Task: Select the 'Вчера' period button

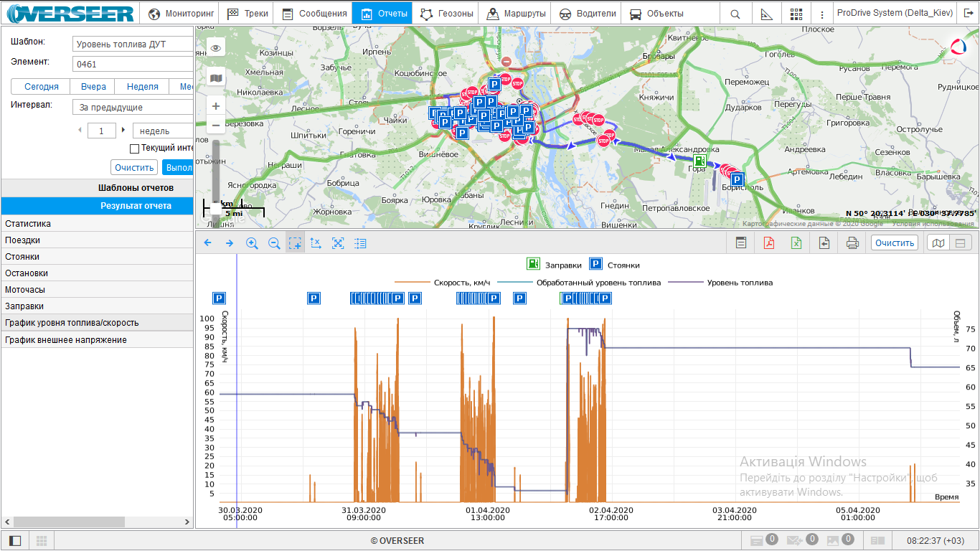Action: point(93,87)
